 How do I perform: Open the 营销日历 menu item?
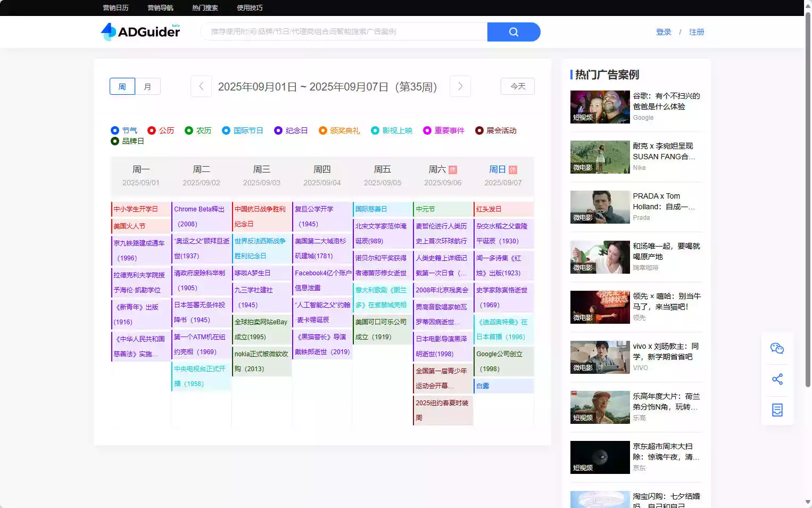tap(116, 8)
